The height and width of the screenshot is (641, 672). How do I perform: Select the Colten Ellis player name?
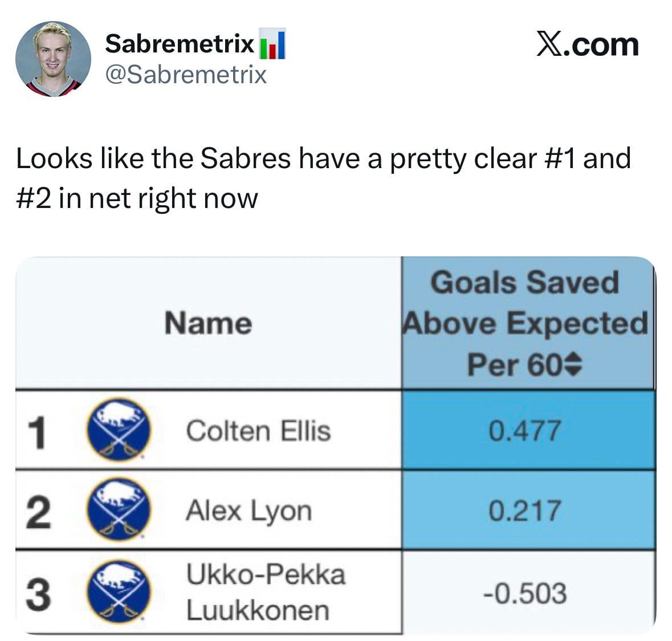(x=258, y=430)
